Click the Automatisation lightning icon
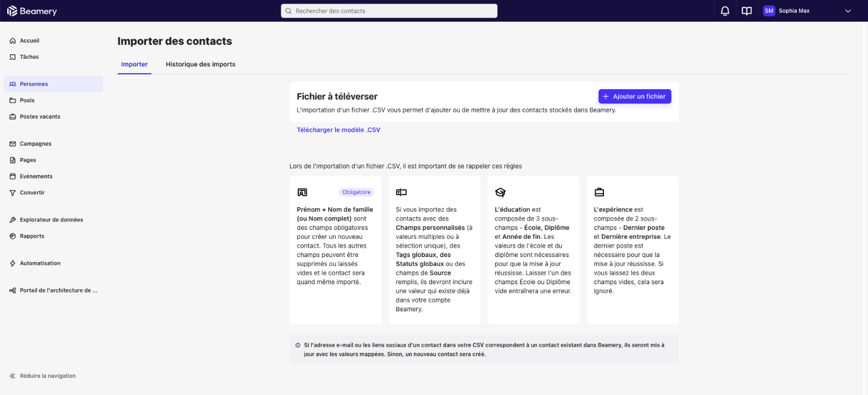The width and height of the screenshot is (868, 395). 13,263
